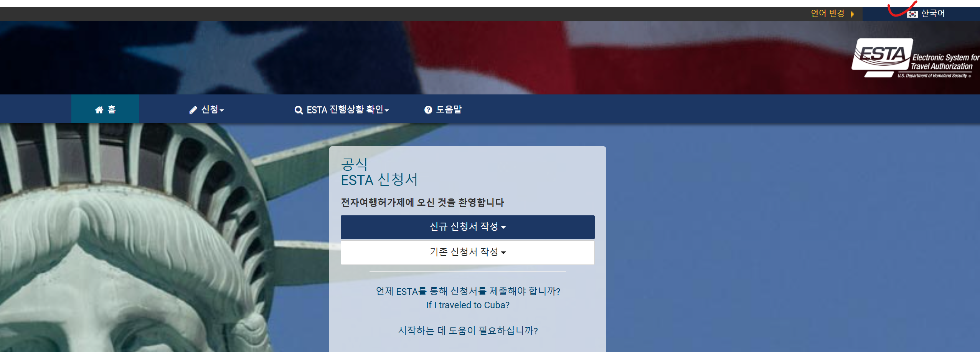Open link 언제 ESTA를 통해 신청서를 제출해야 합니까?
Viewport: 980px width, 352px height.
tap(468, 291)
